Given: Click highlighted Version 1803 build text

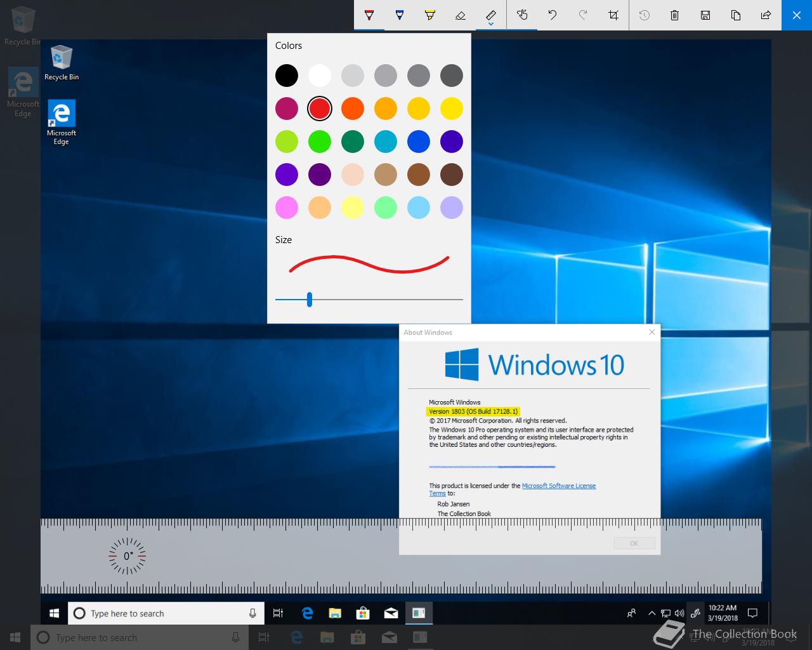Looking at the screenshot, I should 473,411.
